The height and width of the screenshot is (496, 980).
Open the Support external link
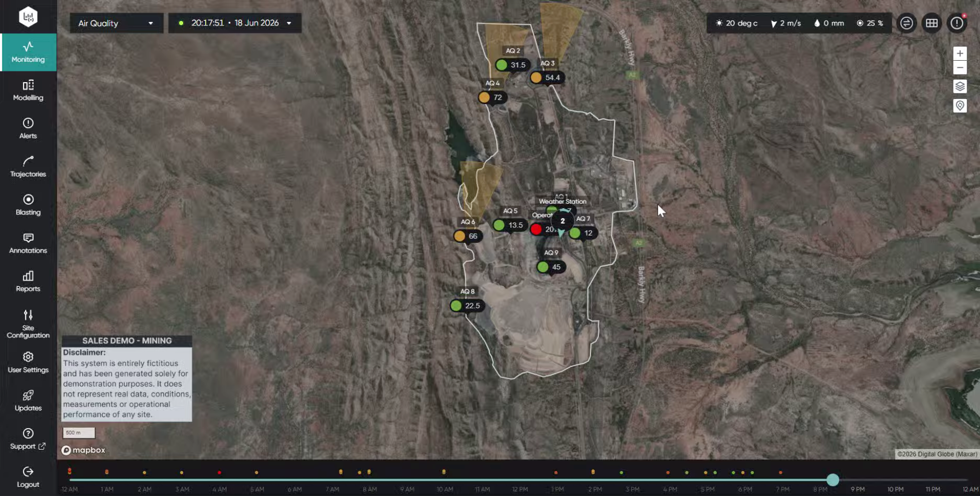[28, 439]
